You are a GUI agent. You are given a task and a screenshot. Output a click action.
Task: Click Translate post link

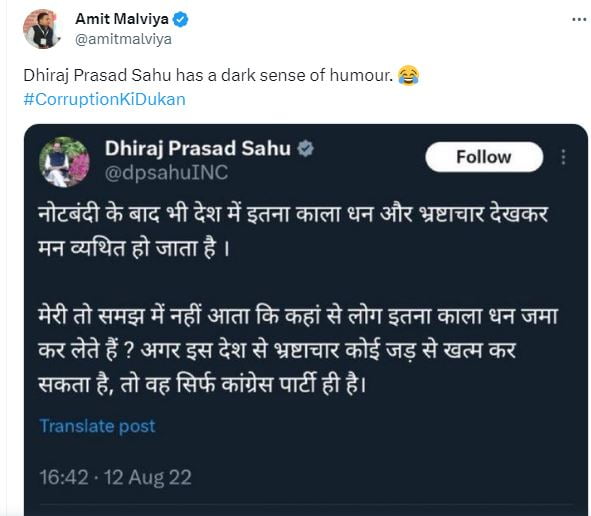(x=97, y=426)
